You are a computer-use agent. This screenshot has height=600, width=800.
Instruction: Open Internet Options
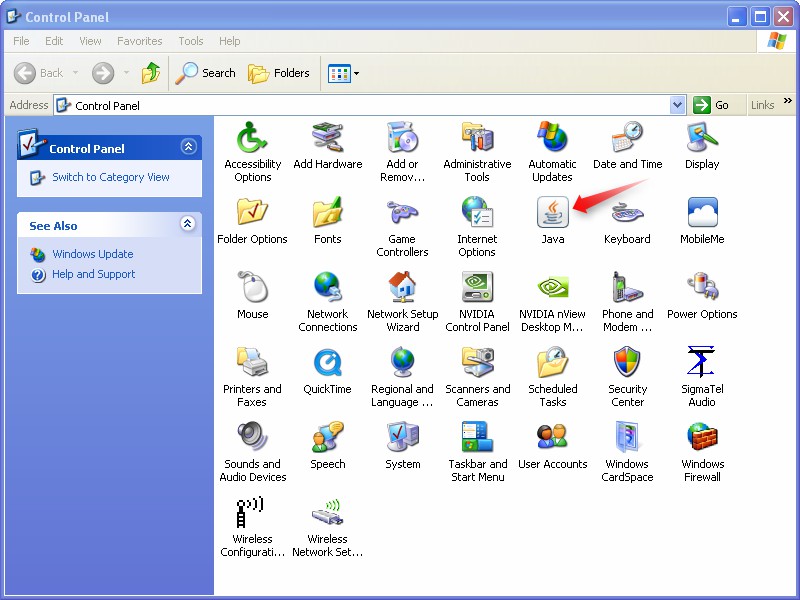[x=477, y=213]
